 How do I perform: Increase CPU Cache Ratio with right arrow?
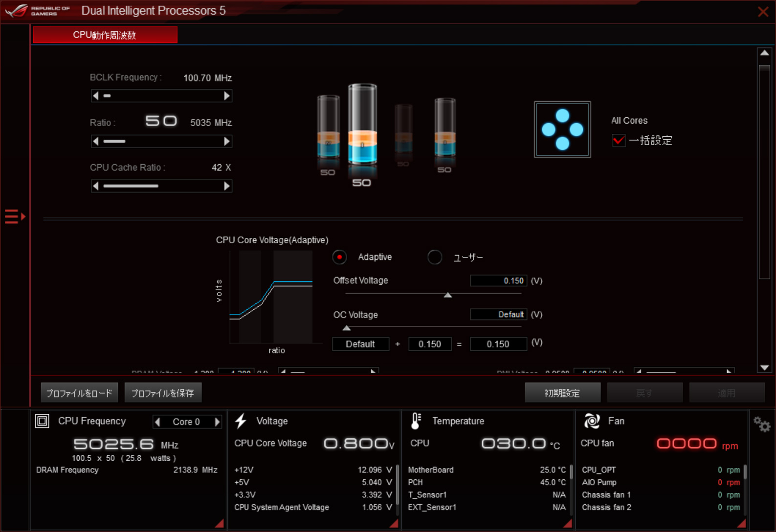[x=226, y=186]
